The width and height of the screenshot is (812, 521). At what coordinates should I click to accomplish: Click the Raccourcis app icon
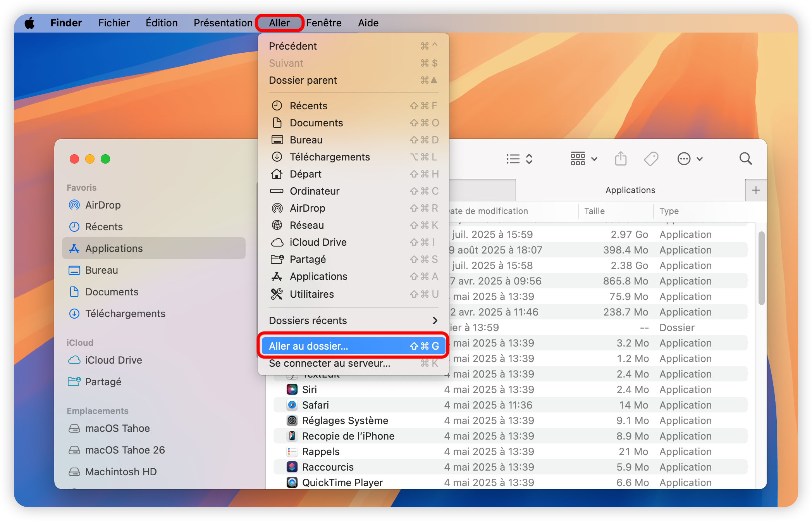(x=292, y=467)
